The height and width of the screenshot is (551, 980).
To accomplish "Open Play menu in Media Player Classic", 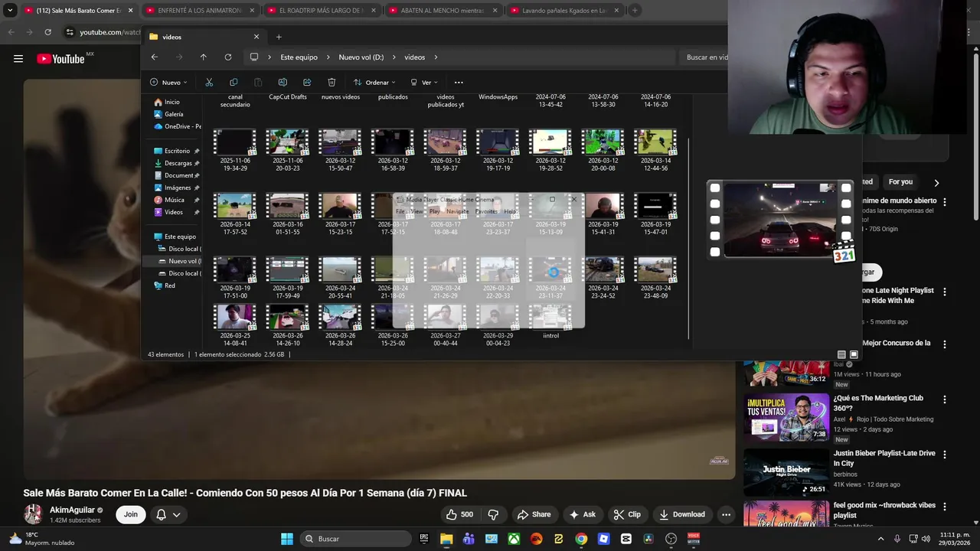I will point(435,211).
